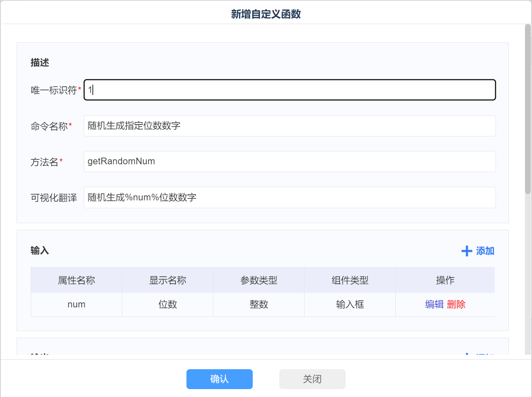Select the num cell in the table

[x=76, y=304]
